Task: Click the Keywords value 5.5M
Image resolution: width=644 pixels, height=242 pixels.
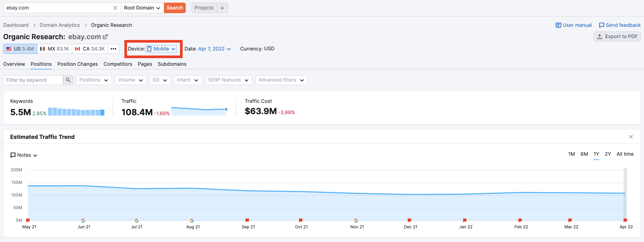Action: (21, 112)
